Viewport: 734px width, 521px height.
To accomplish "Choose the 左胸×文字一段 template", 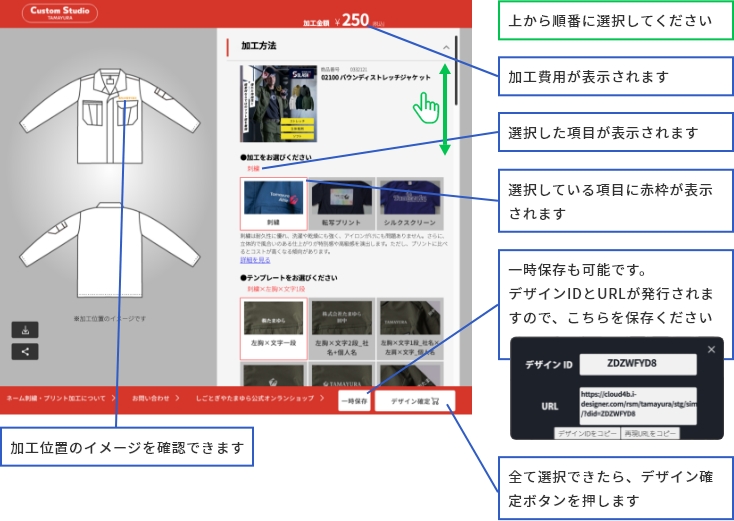I will coord(273,329).
